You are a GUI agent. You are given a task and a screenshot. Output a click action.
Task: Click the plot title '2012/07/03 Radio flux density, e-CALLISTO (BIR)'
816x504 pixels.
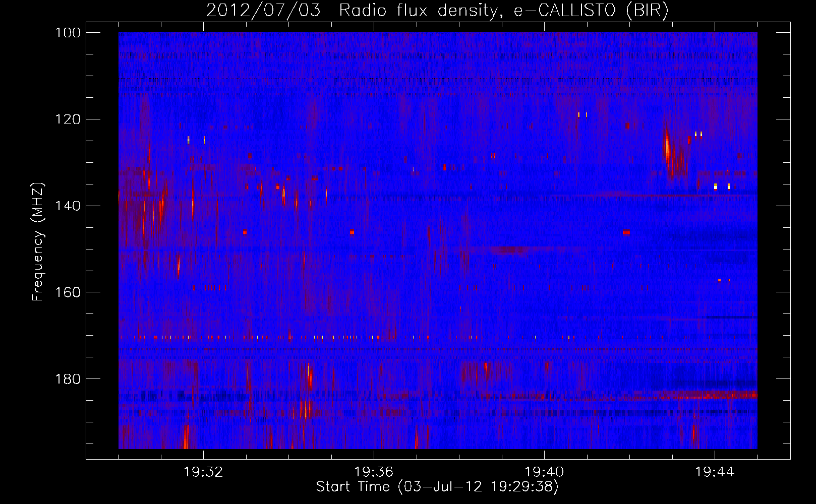(437, 11)
